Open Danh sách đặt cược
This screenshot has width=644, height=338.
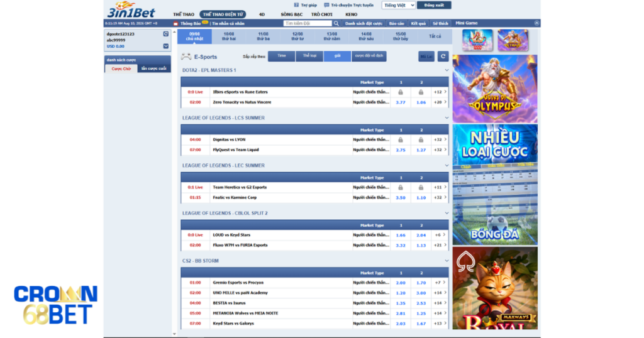point(364,23)
